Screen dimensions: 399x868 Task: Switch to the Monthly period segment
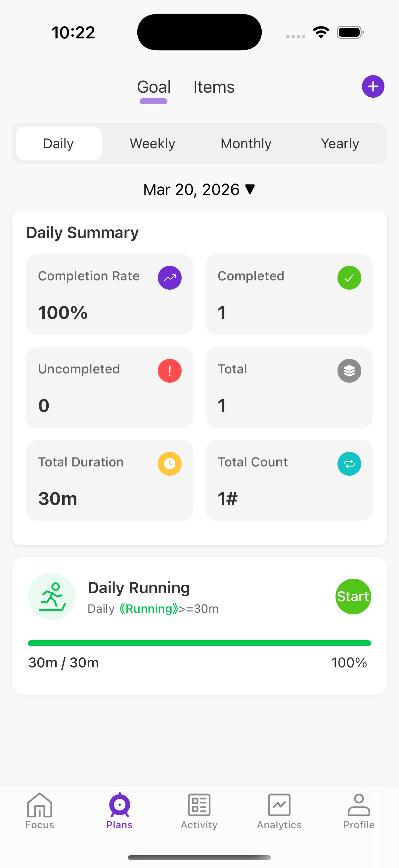[x=246, y=144]
